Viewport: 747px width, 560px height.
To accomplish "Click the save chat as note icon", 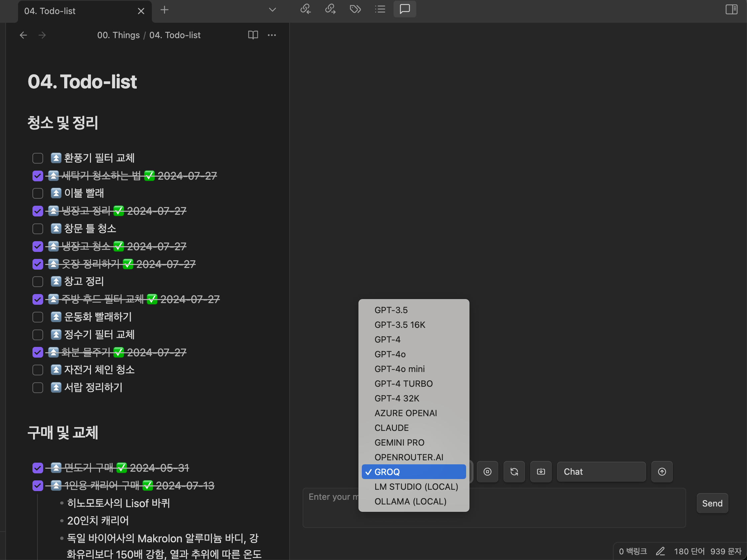I will pyautogui.click(x=541, y=471).
